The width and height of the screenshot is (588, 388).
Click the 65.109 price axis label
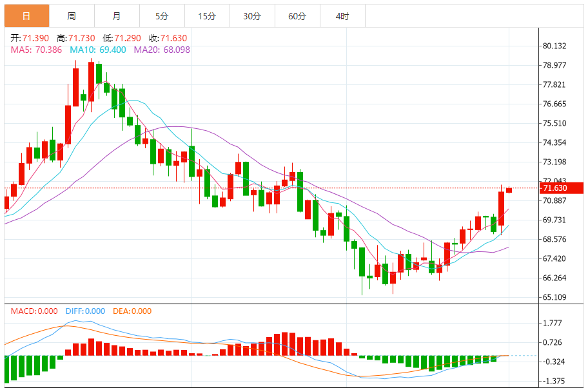[x=554, y=297]
